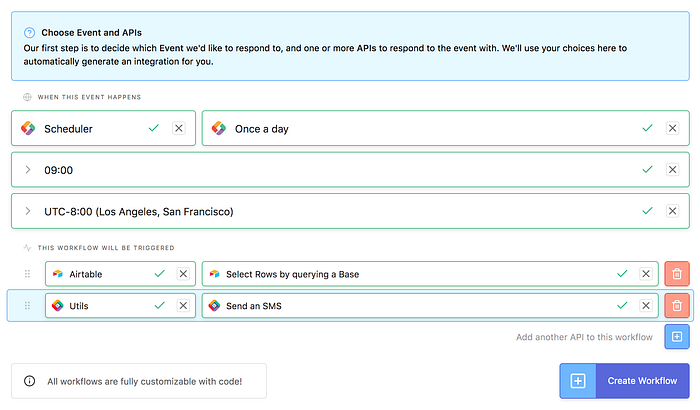
Task: Delete the Utils Send an SMS row
Action: coord(677,306)
